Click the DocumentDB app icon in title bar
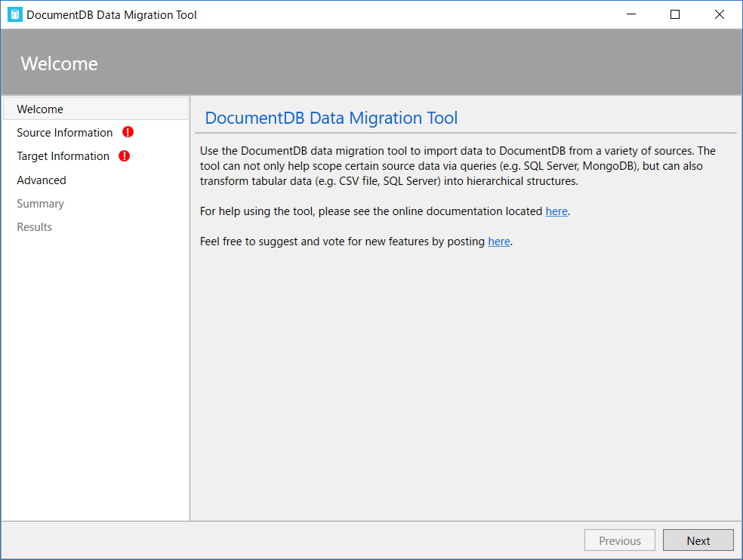Screen dimensions: 743x560 click(x=15, y=14)
